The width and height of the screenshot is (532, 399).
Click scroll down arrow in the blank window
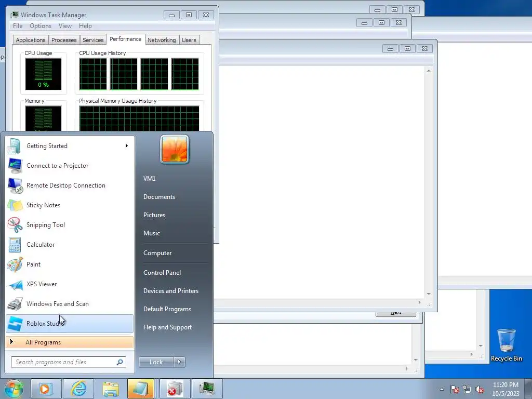point(429,294)
